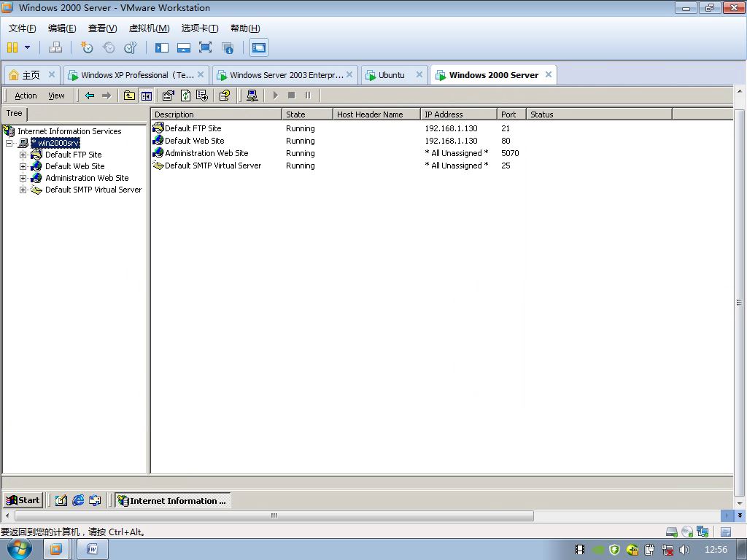Image resolution: width=747 pixels, height=560 pixels.
Task: Open the 虚拟机(M) menu
Action: click(x=149, y=28)
